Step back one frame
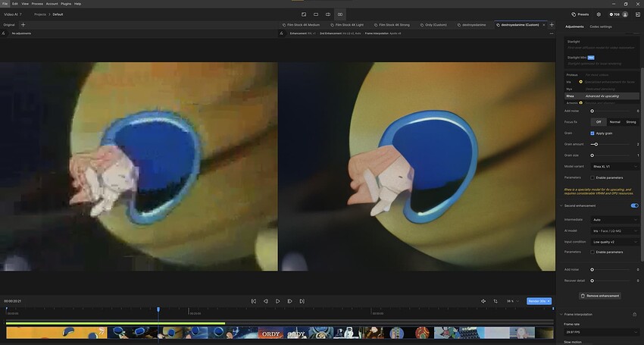 266,301
